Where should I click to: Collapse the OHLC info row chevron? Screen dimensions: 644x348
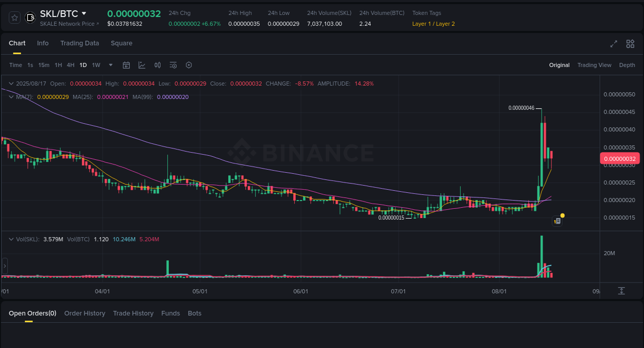click(x=11, y=83)
